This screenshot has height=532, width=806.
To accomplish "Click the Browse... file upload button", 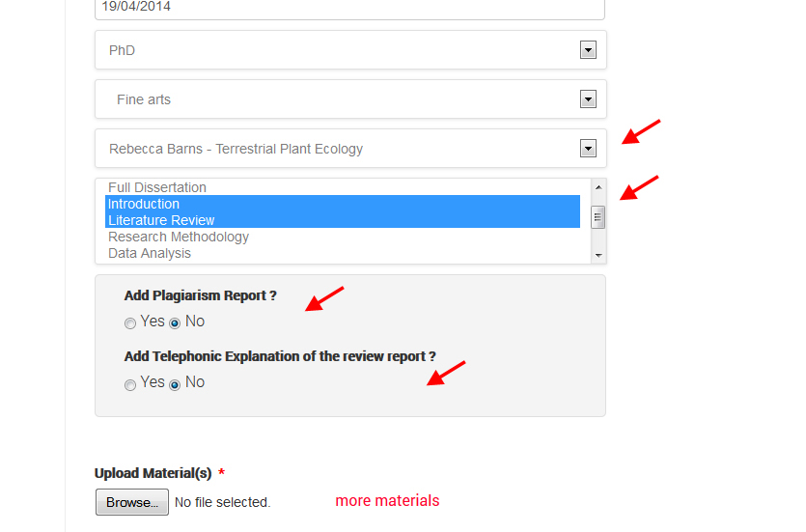I will [132, 502].
